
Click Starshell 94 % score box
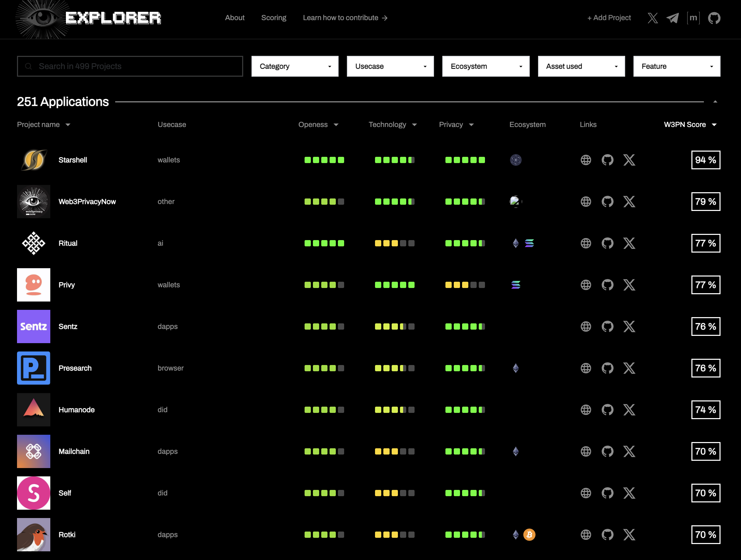tap(706, 160)
